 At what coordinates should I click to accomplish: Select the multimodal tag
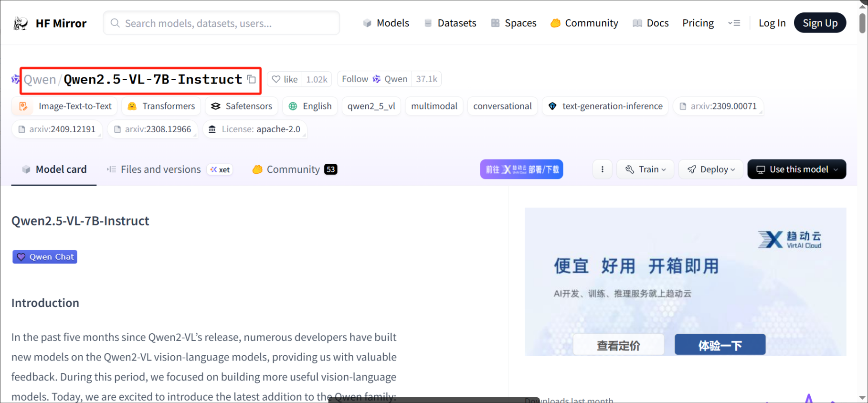pyautogui.click(x=434, y=106)
